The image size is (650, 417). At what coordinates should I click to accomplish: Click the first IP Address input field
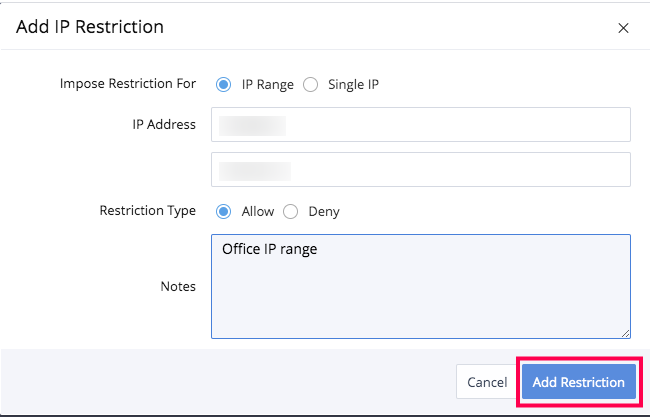pos(420,125)
